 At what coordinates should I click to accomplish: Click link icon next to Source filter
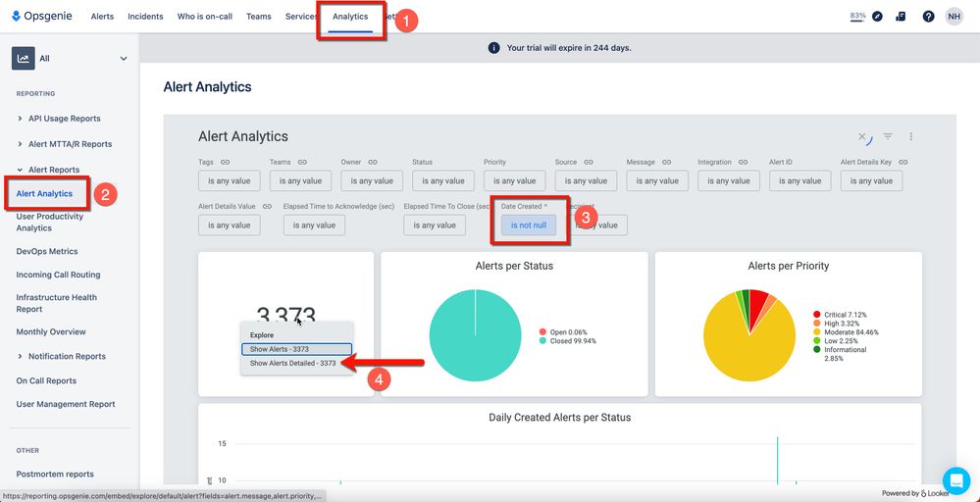pos(589,163)
